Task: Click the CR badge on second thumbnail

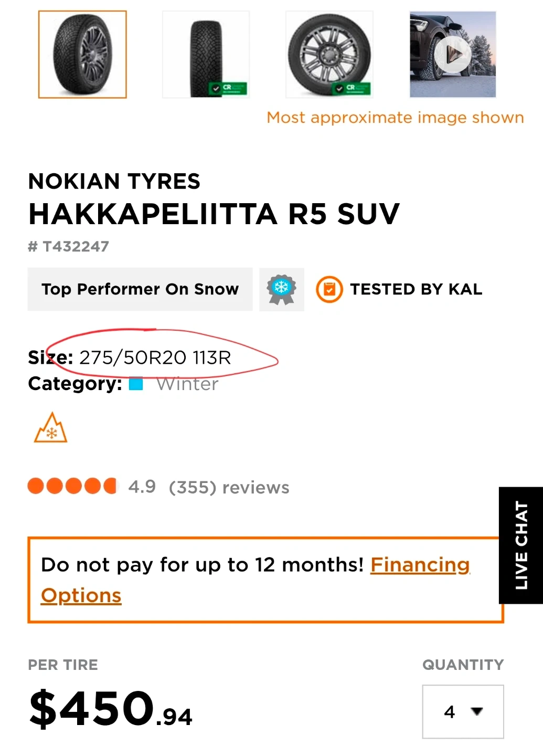Action: click(228, 88)
